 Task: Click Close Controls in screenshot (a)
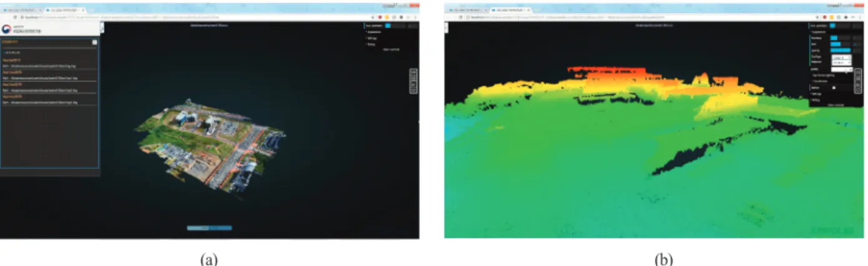(391, 49)
